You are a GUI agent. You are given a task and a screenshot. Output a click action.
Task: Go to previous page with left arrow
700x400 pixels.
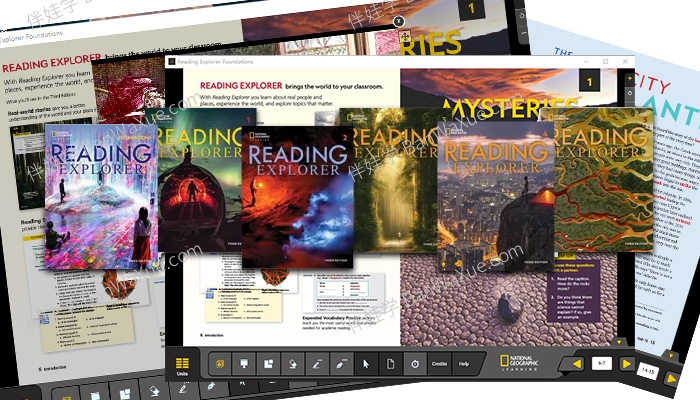576,364
